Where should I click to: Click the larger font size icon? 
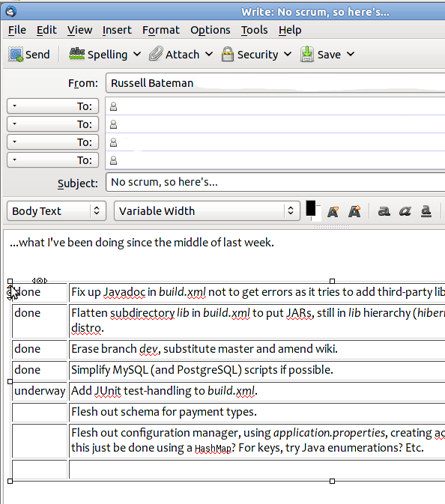point(354,211)
